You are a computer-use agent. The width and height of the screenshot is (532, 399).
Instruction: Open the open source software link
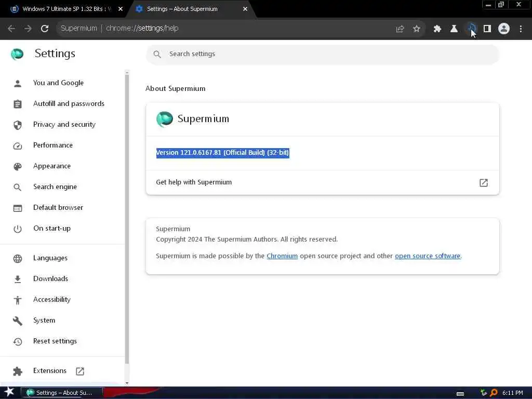[x=428, y=256]
